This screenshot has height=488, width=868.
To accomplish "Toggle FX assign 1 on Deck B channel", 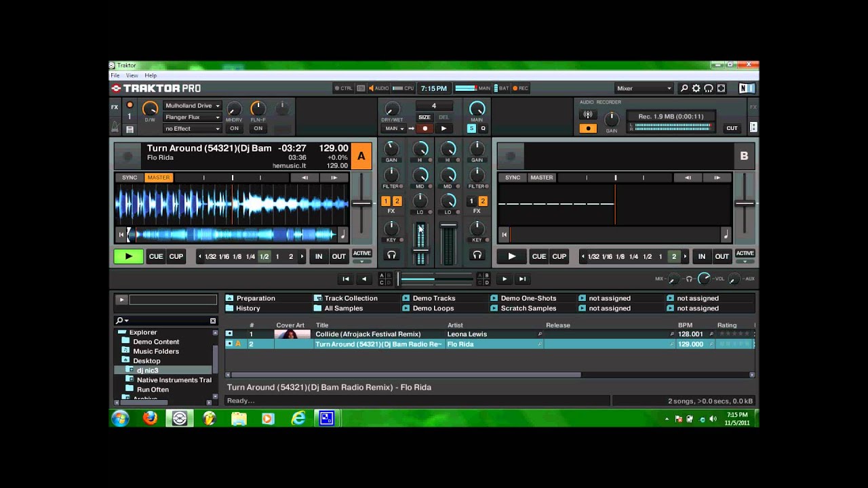I will click(x=471, y=201).
